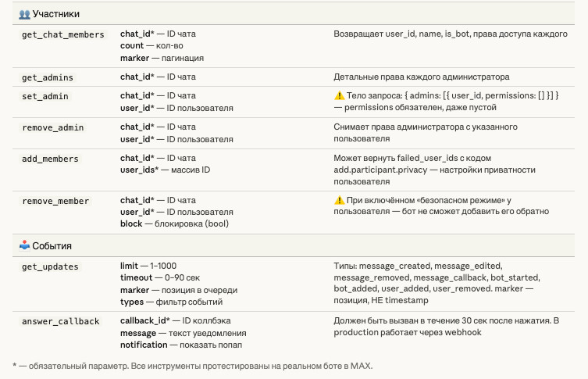Click the warning icon in remove_member row
This screenshot has height=379, width=588.
coord(339,201)
